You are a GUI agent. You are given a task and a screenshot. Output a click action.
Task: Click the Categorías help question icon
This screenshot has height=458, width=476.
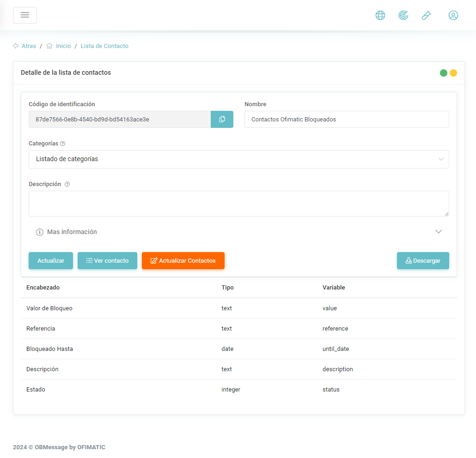tap(63, 144)
